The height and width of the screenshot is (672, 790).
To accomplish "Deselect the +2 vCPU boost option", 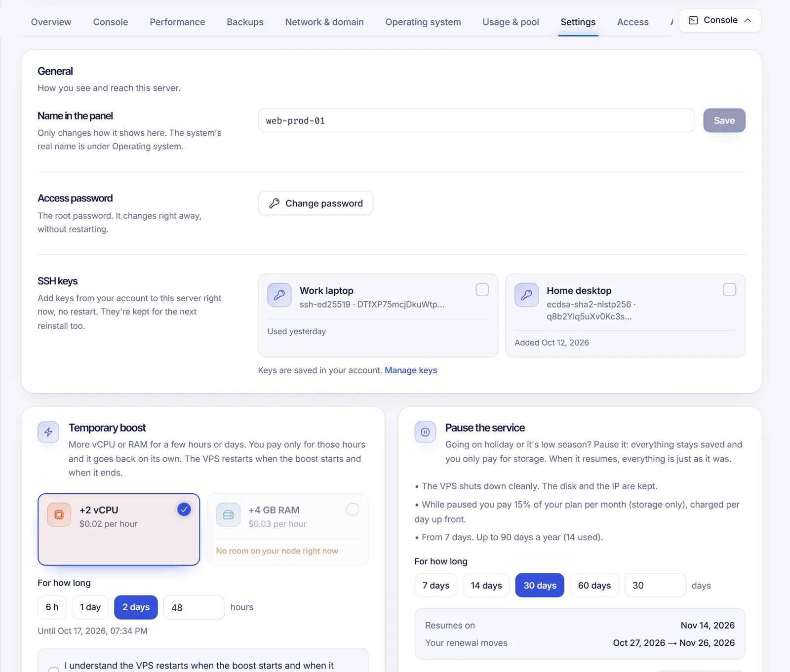I will 184,509.
